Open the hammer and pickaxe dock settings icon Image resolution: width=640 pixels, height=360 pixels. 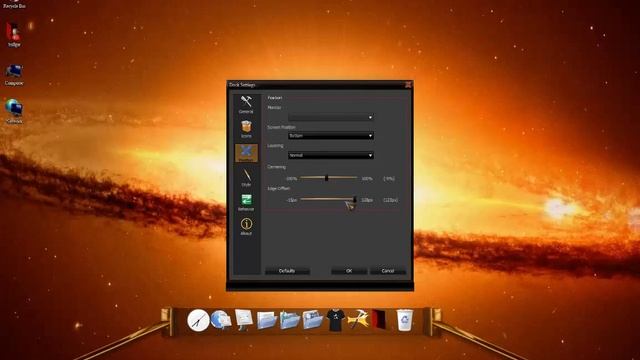pyautogui.click(x=358, y=320)
